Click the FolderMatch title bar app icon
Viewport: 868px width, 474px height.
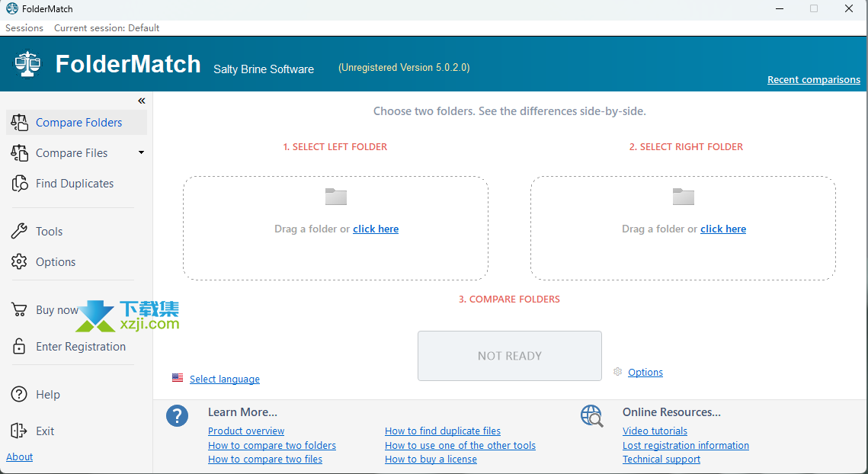click(x=11, y=8)
